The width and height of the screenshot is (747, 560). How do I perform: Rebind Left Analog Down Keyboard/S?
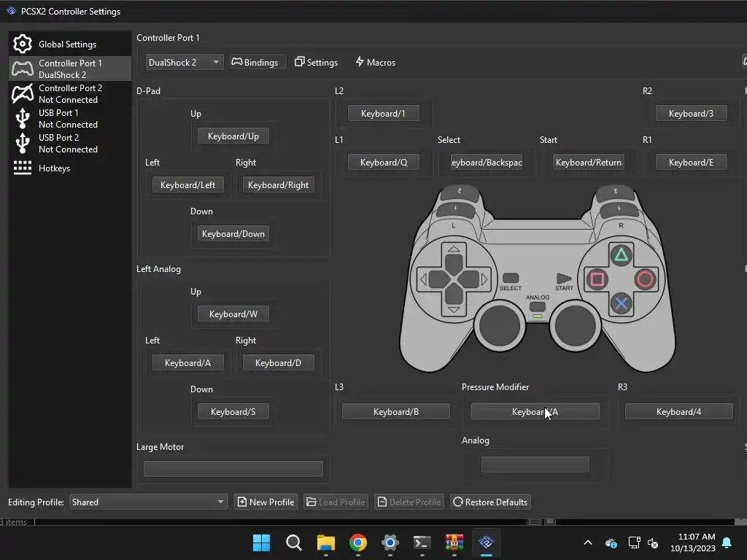(x=233, y=412)
